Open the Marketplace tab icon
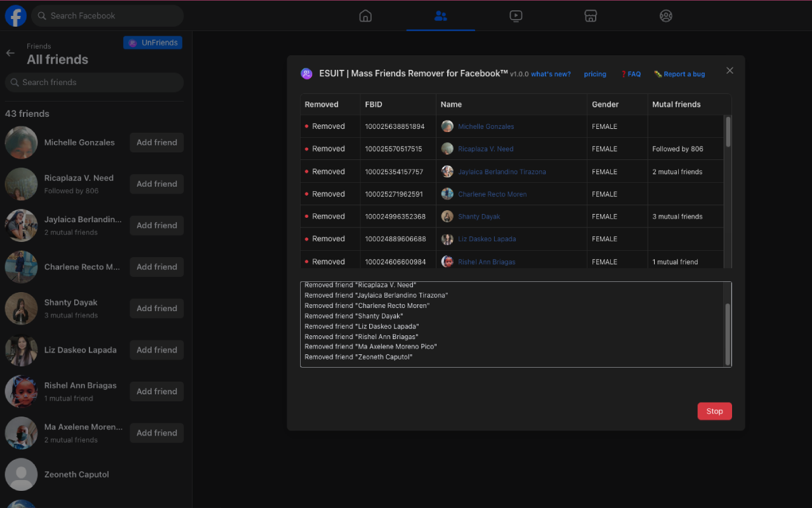812x508 pixels. 591,16
